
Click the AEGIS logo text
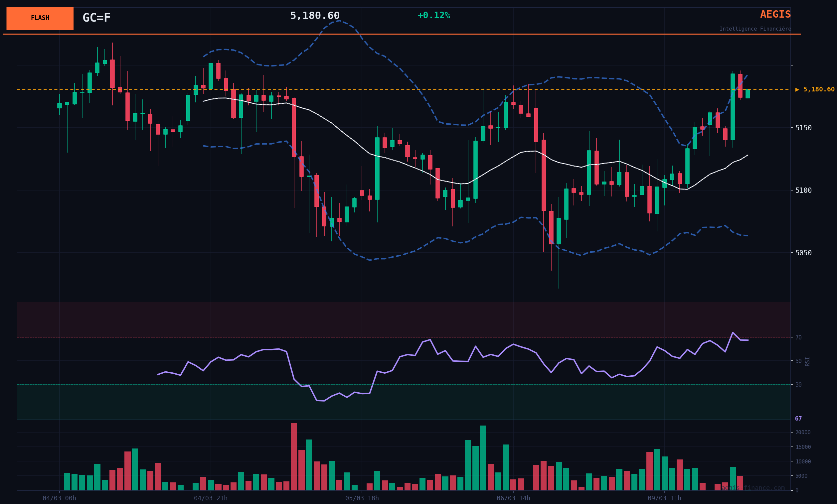tap(775, 15)
